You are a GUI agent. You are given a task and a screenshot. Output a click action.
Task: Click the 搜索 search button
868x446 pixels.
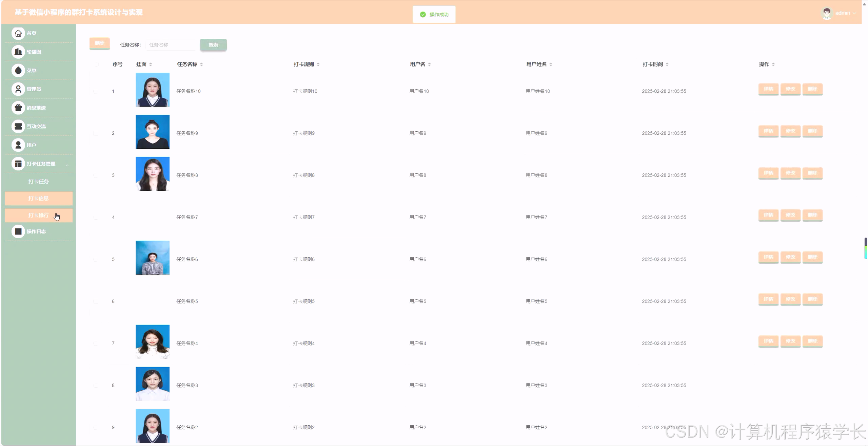pos(213,45)
